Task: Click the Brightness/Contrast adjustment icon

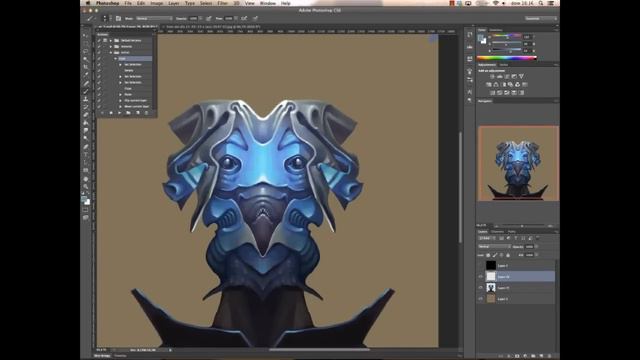Action: (x=492, y=76)
